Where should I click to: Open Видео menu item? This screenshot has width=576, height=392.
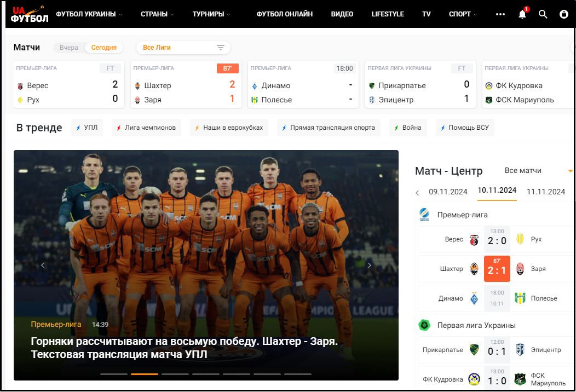[342, 14]
